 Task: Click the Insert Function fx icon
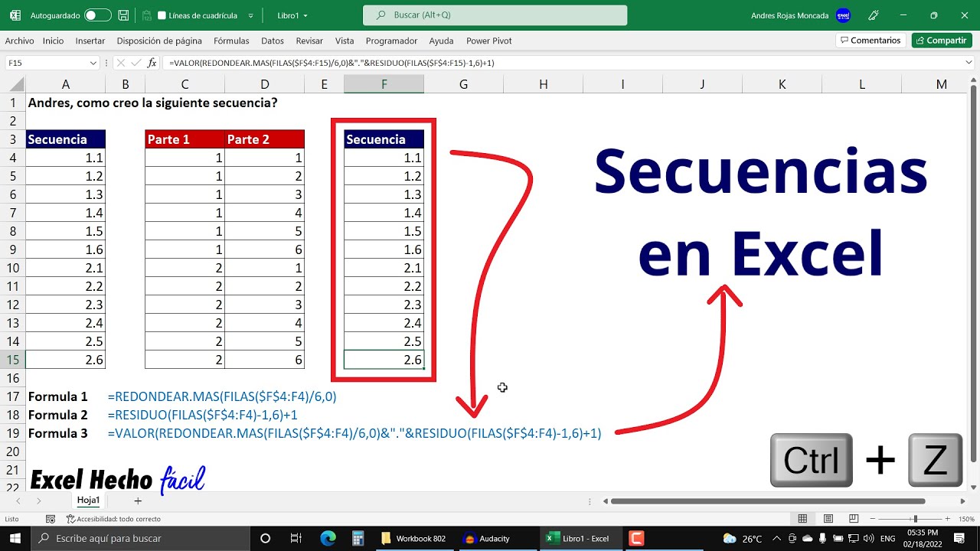point(152,63)
